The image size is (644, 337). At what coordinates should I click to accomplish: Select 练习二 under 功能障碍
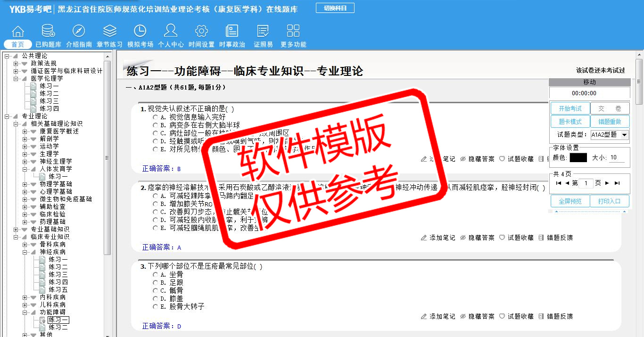pos(58,328)
